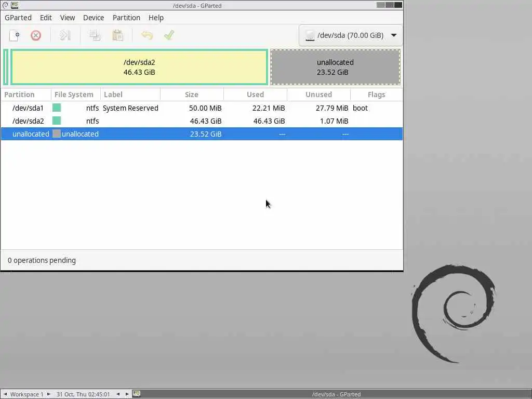
Task: Click the Used column header
Action: click(255, 95)
